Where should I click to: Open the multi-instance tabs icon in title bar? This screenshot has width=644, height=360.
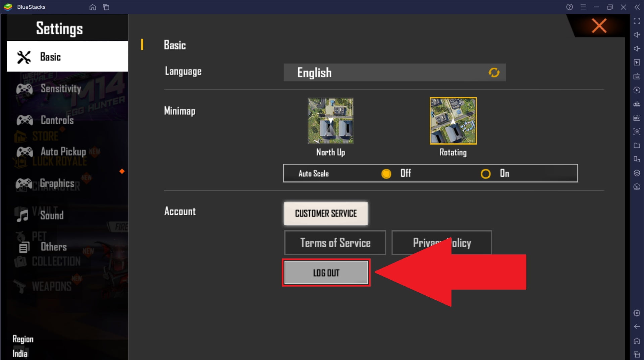point(106,7)
